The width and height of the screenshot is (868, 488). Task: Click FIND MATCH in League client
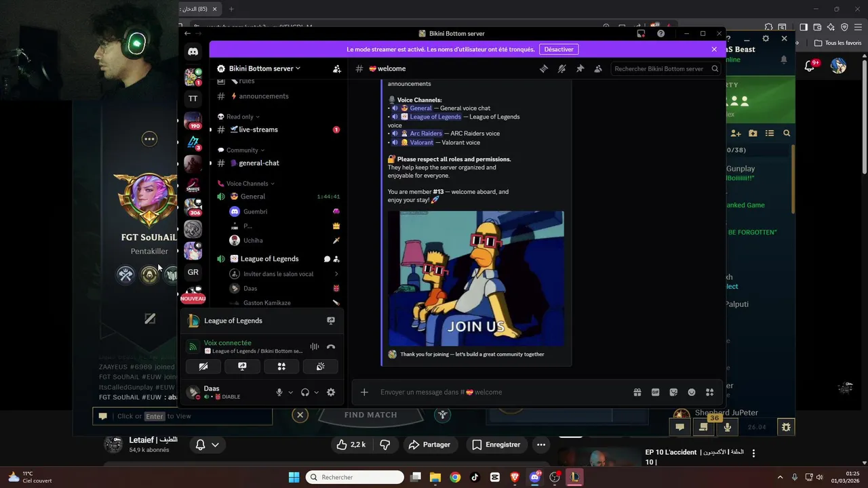371,415
